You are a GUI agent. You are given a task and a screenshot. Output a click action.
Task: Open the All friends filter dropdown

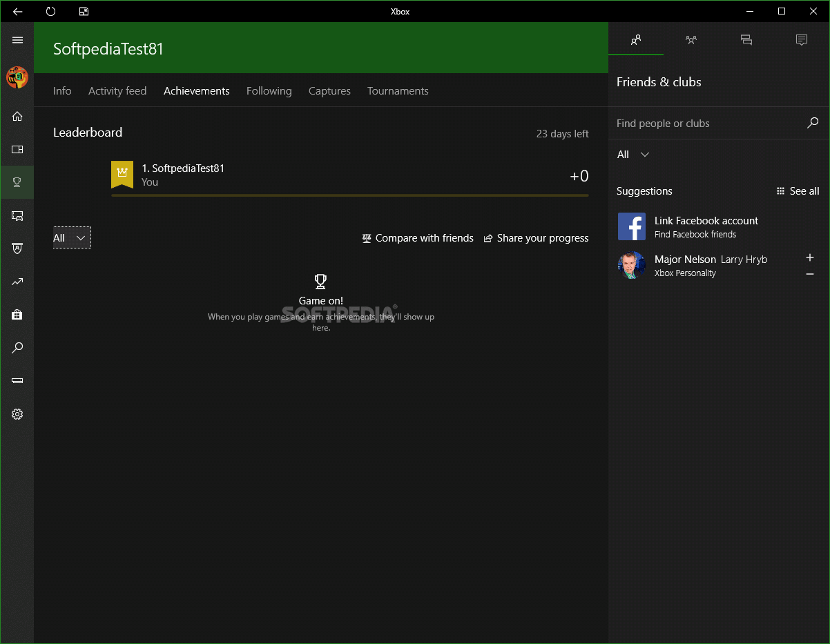pos(632,155)
